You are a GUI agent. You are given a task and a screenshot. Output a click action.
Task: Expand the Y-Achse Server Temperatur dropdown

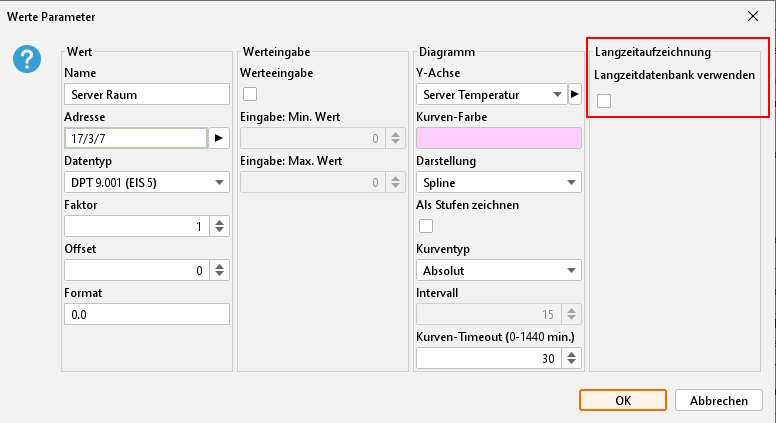click(490, 95)
